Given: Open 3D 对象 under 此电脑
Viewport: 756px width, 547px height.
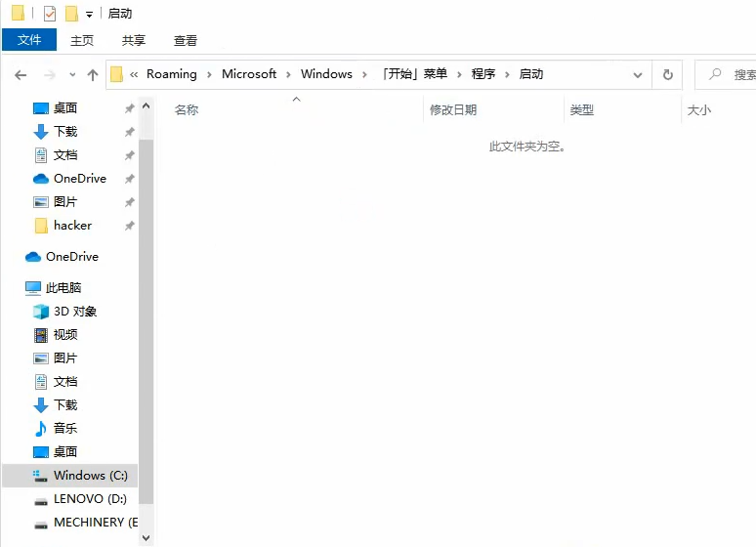Looking at the screenshot, I should click(x=75, y=312).
